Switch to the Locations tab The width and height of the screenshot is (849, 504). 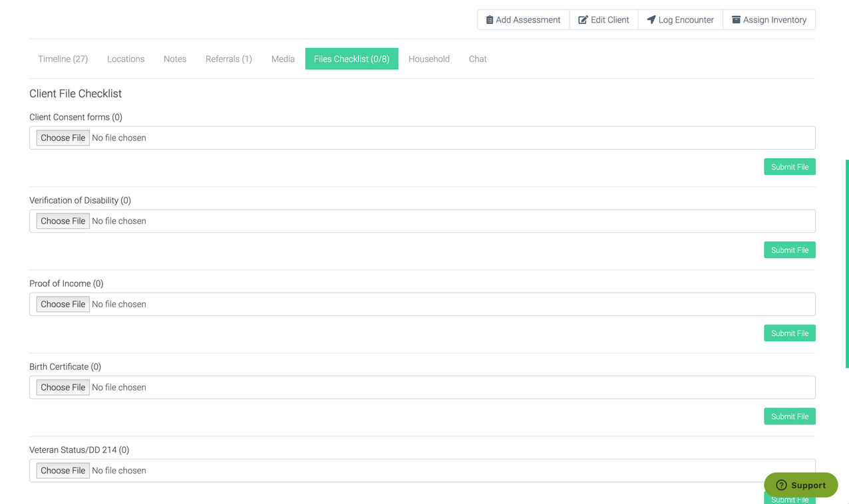(x=126, y=59)
